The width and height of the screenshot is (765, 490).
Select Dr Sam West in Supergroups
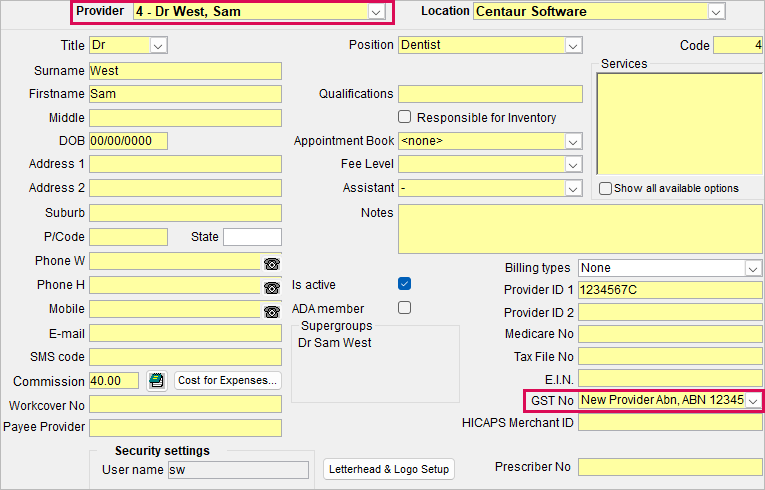(335, 343)
